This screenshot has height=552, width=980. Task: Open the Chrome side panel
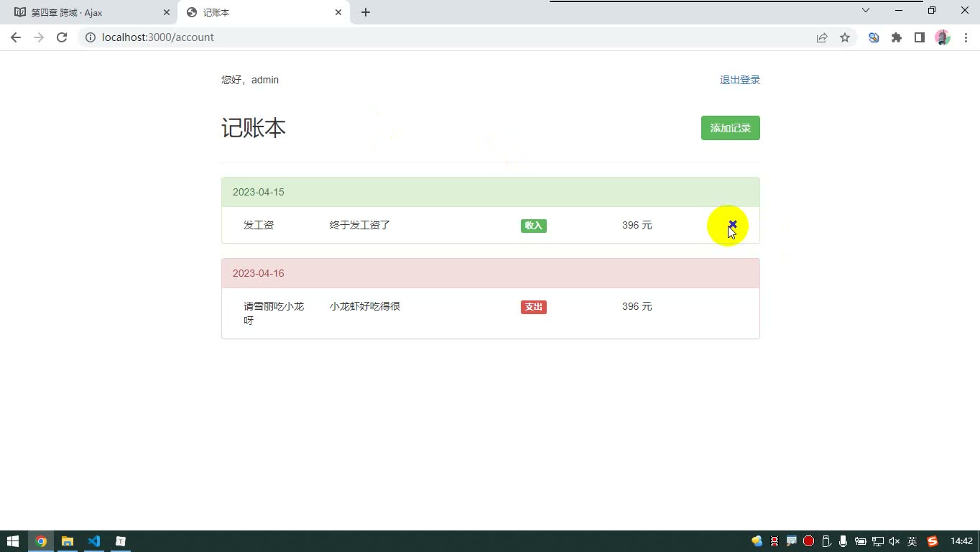[x=920, y=37]
